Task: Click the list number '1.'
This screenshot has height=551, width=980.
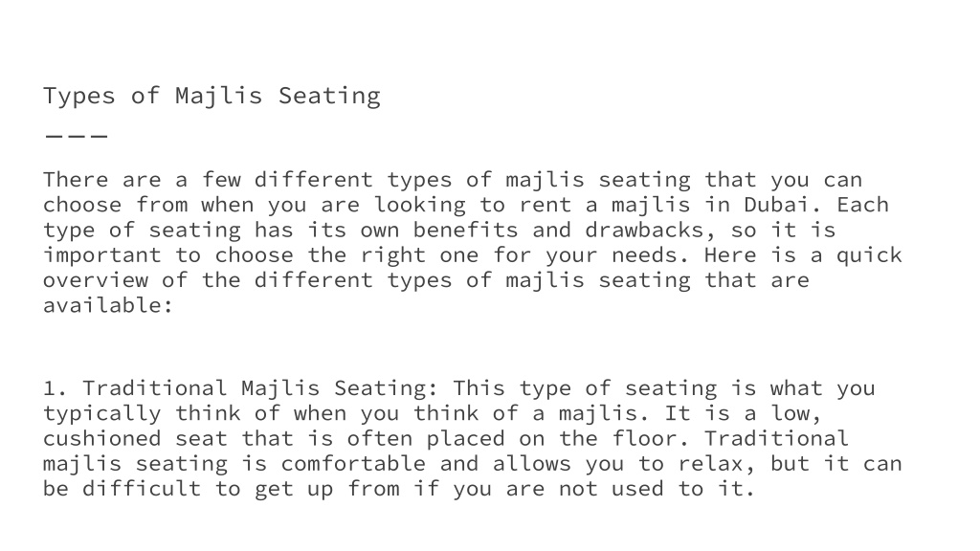Action: (x=55, y=388)
